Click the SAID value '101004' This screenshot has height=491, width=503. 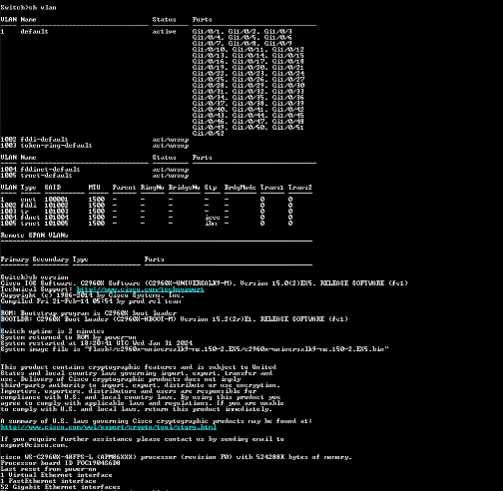(56, 217)
